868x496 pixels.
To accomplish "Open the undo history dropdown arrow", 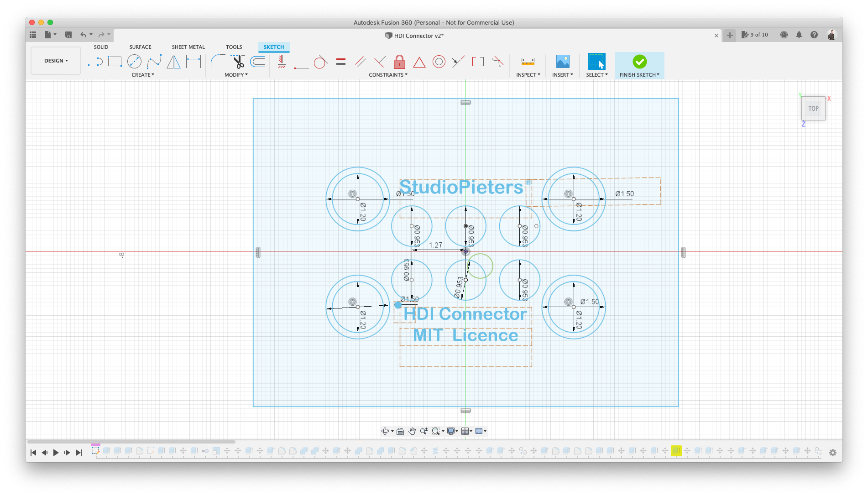I will click(x=91, y=35).
